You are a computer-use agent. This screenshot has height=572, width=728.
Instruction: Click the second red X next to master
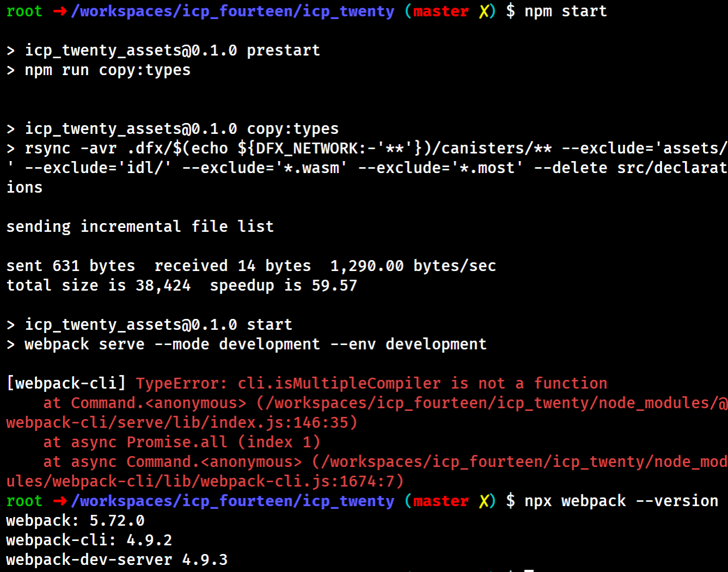[484, 501]
